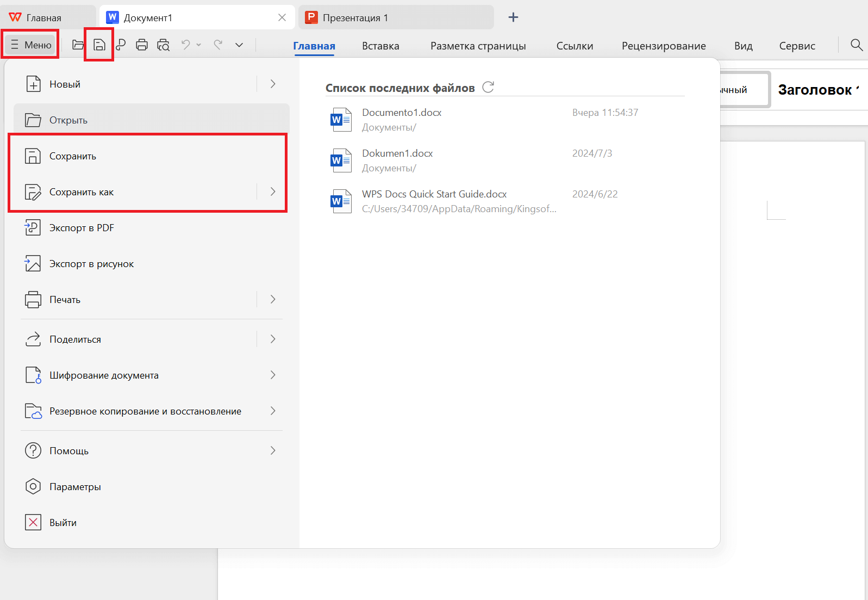Open the recent file Documento1.docx

pos(402,113)
